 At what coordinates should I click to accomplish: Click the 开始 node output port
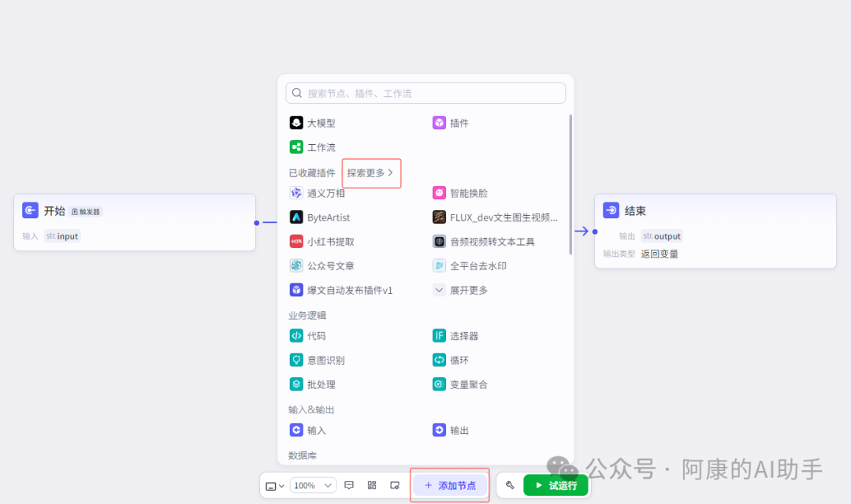click(x=257, y=222)
